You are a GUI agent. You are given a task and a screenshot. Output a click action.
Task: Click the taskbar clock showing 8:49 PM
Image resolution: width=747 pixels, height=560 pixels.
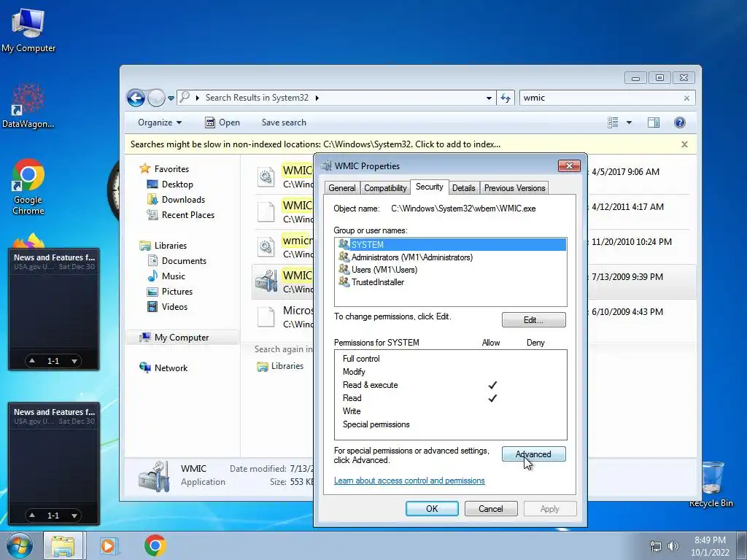point(710,546)
